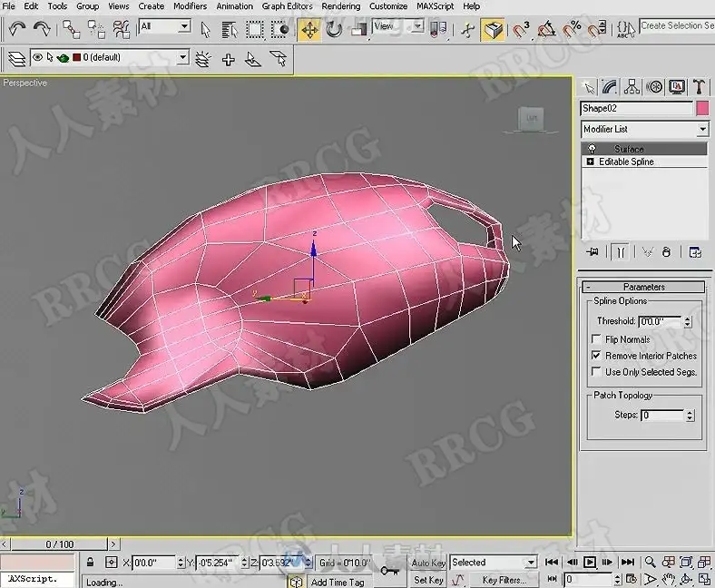Click Select and Manipulate icon

pos(467,30)
